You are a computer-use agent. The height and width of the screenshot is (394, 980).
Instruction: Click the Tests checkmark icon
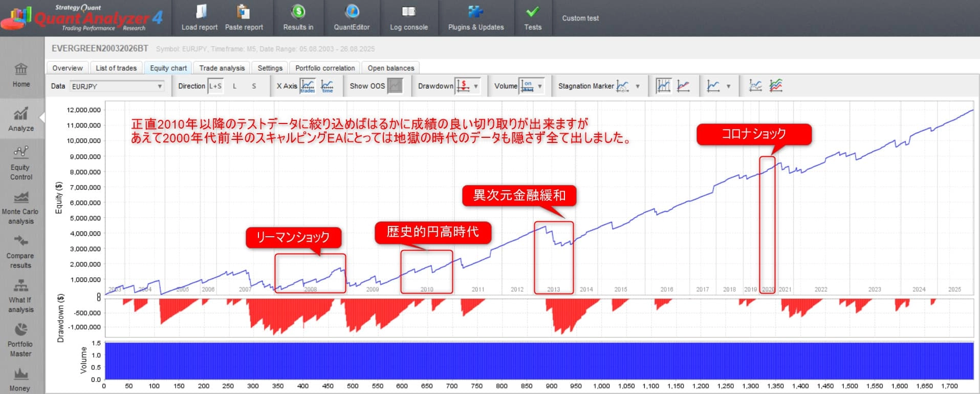533,11
